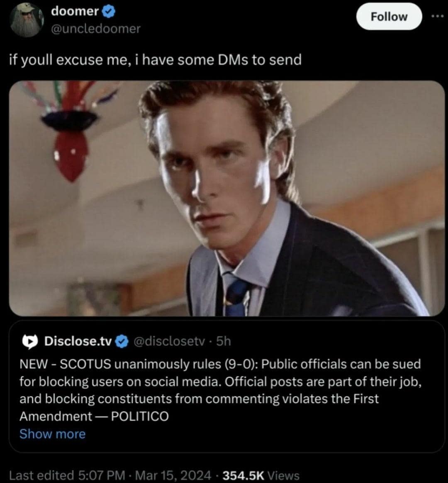The width and height of the screenshot is (448, 483).
Task: Click the Follow button
Action: click(x=389, y=17)
